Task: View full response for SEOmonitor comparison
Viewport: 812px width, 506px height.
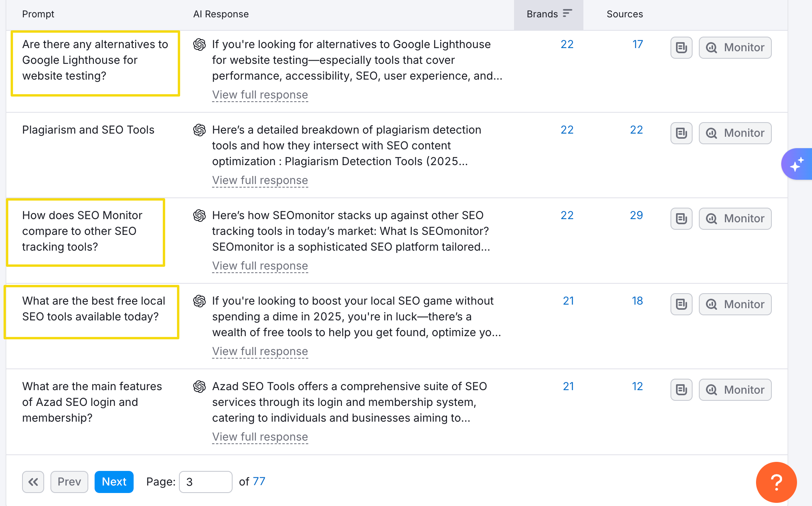Action: tap(260, 266)
